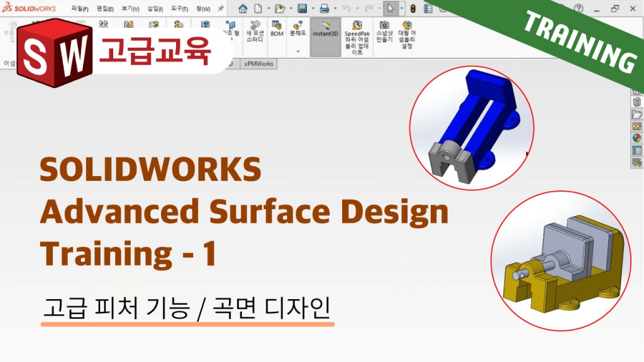Expand the New document dropdown arrow
Viewport: 644px width, 362px height.
tap(269, 8)
